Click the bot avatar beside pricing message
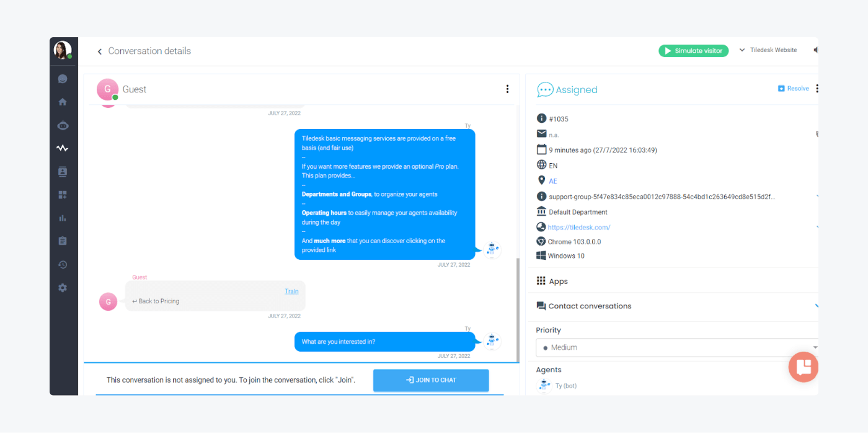This screenshot has height=433, width=868. click(492, 249)
